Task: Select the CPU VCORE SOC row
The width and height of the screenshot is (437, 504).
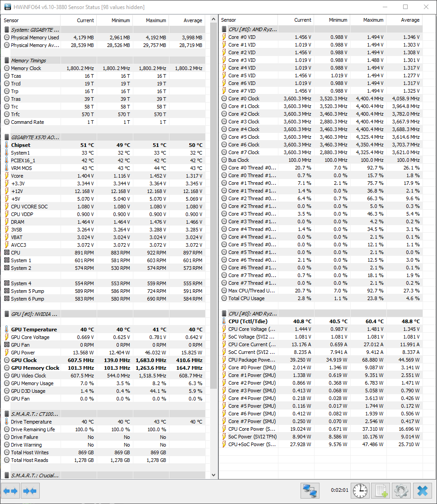Action: tap(103, 207)
